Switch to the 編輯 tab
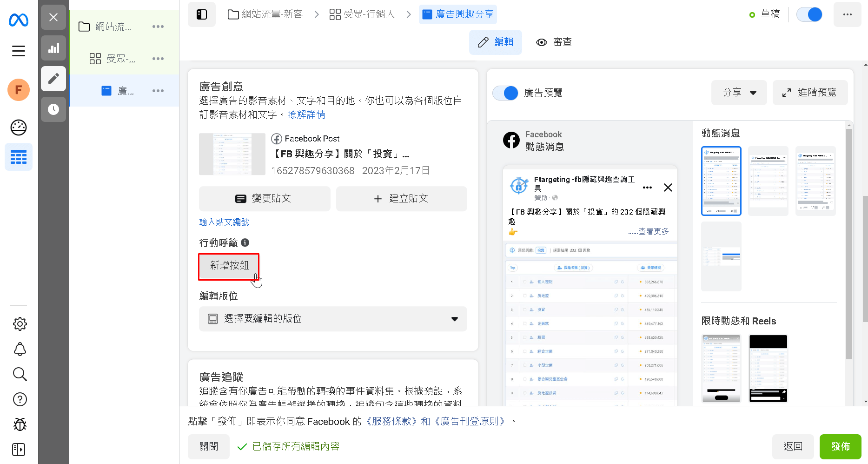The width and height of the screenshot is (868, 464). click(496, 42)
